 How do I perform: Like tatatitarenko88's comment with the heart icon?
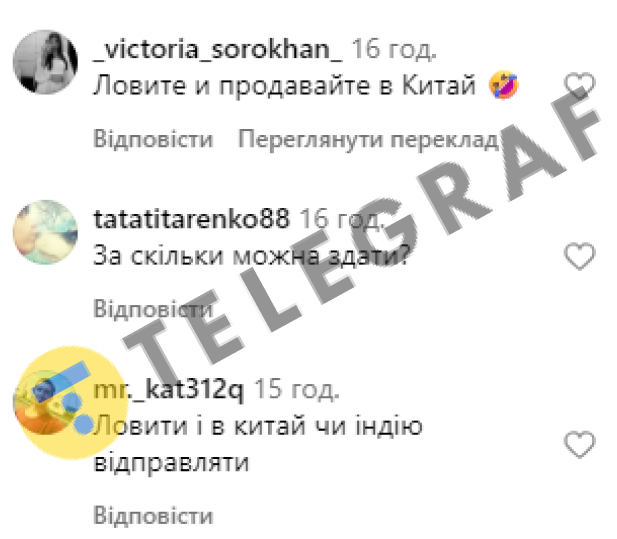pos(579,256)
